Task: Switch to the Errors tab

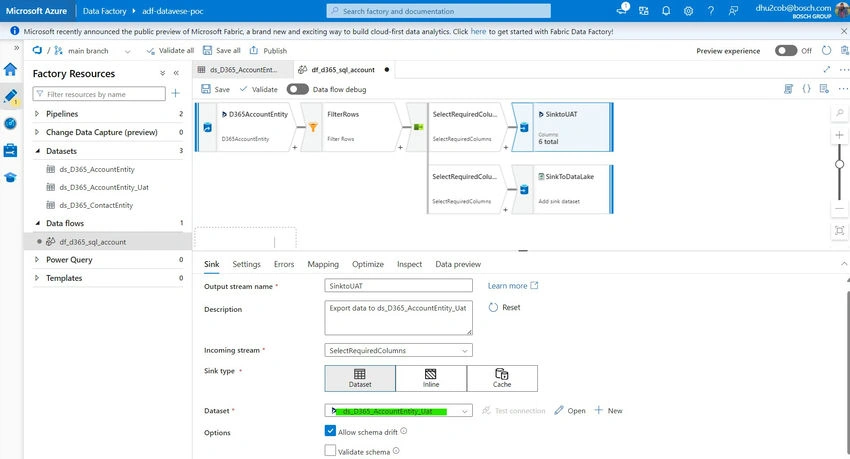Action: [x=284, y=264]
